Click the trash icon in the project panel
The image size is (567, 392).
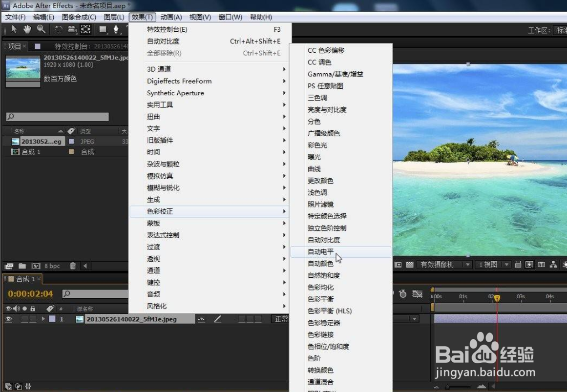(x=72, y=266)
